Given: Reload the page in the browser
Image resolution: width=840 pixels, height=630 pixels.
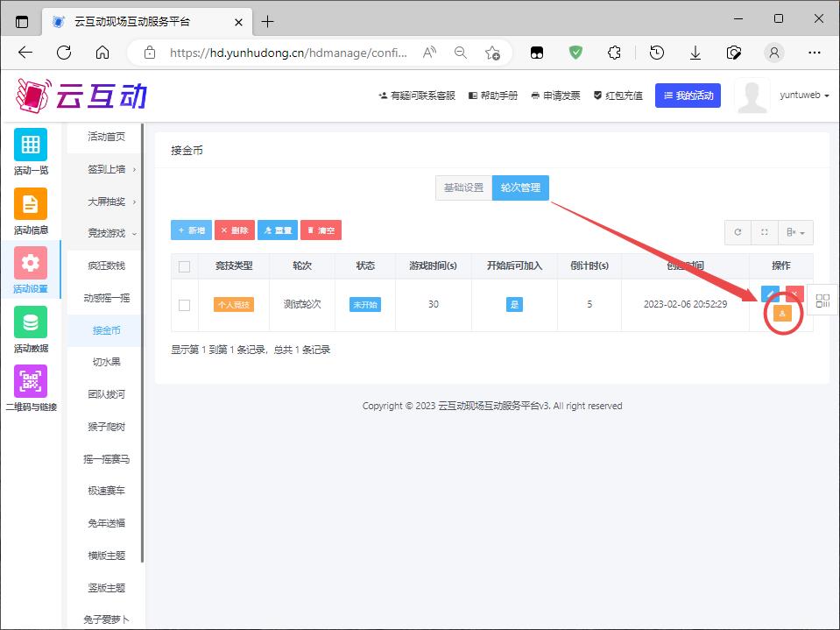Looking at the screenshot, I should 64,53.
